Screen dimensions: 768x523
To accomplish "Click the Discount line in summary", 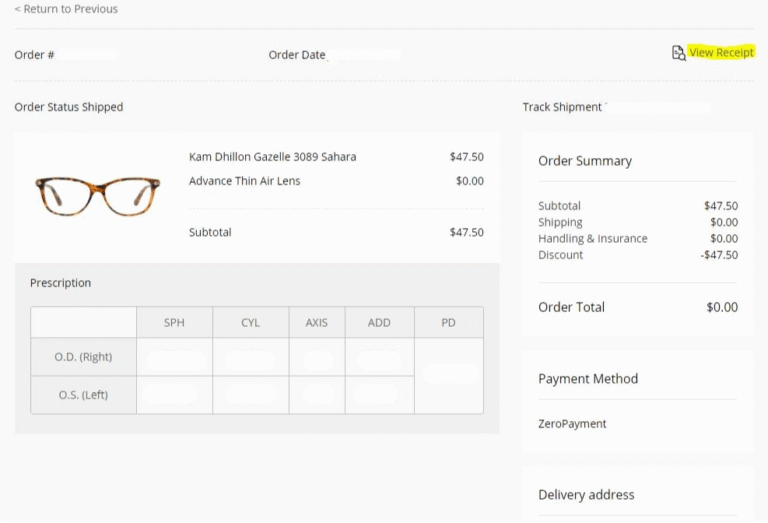I will (x=638, y=255).
